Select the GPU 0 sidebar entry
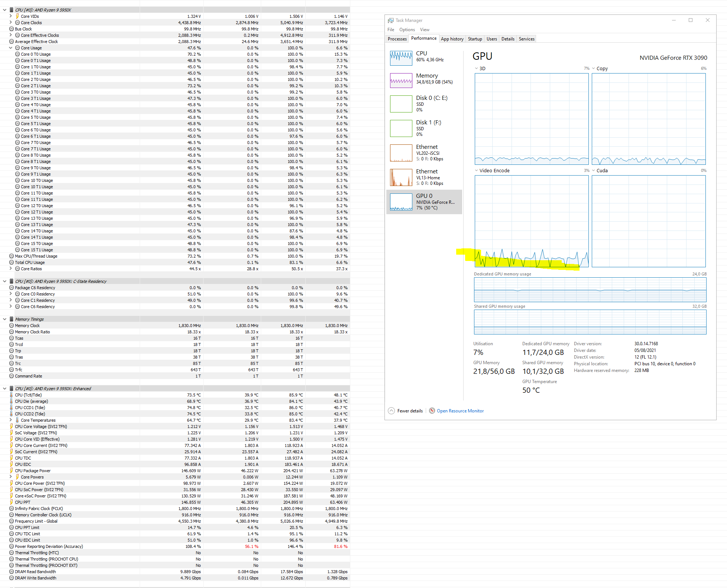The image size is (727, 588). click(424, 202)
